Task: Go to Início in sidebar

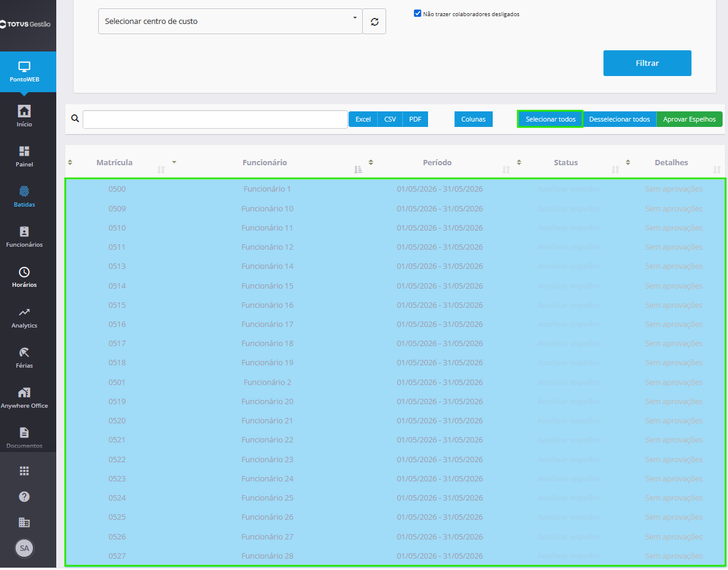Action: click(x=25, y=116)
